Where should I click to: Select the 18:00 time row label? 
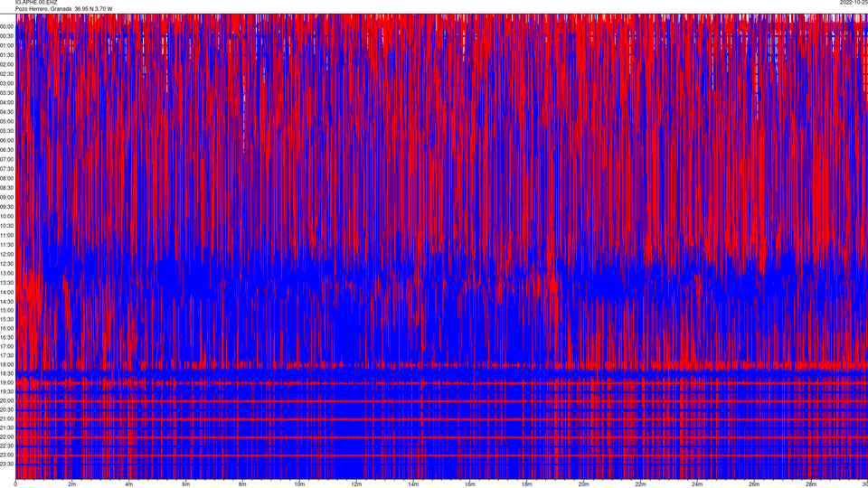(x=6, y=364)
